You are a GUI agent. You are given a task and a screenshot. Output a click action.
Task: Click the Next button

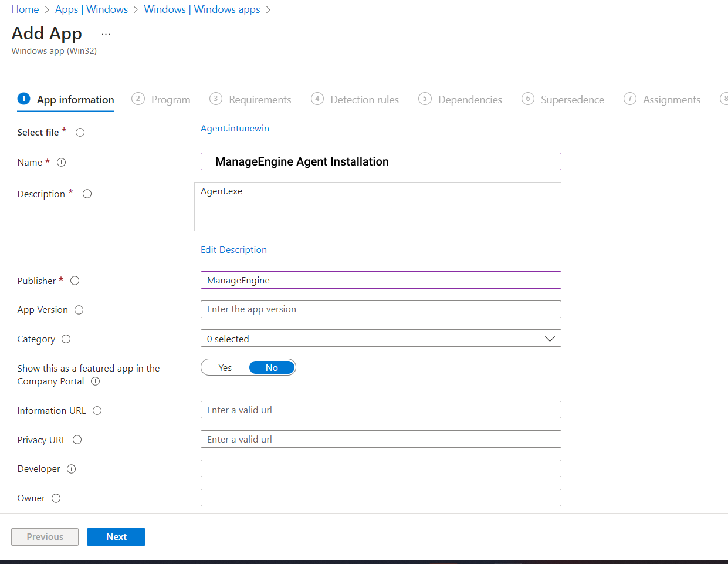click(116, 537)
